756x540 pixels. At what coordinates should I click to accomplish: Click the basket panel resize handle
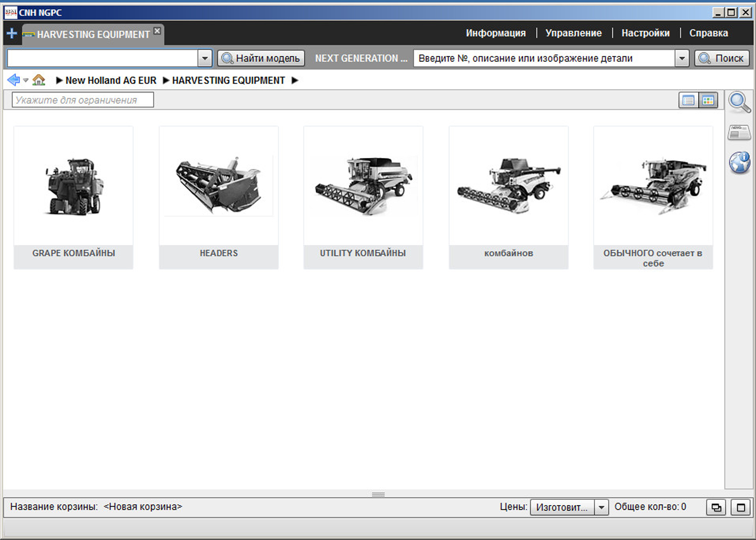click(x=378, y=494)
